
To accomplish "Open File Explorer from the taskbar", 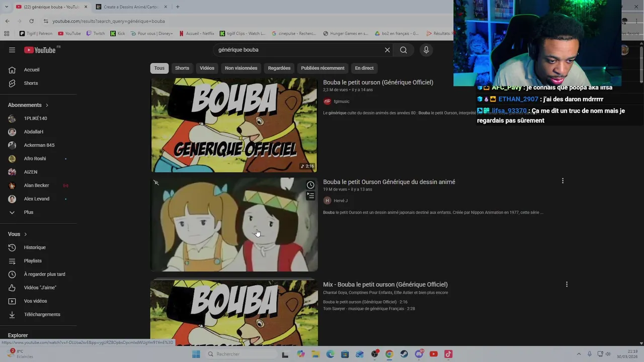I will (315, 354).
